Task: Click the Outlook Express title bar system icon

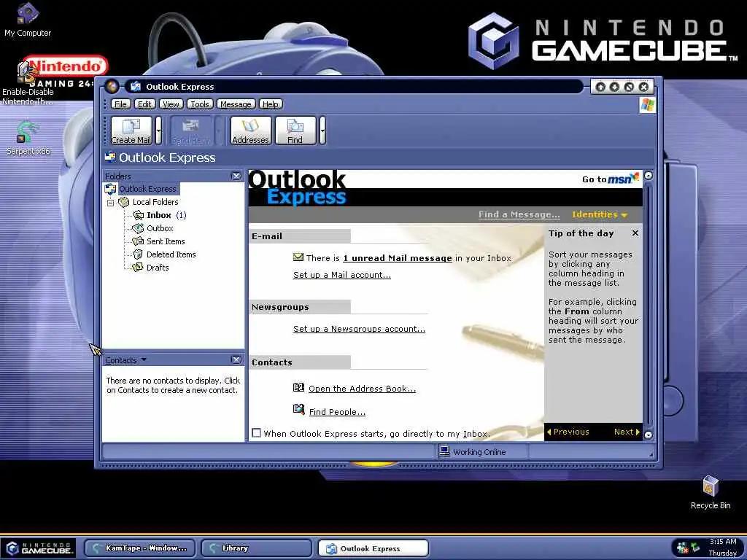Action: (135, 86)
